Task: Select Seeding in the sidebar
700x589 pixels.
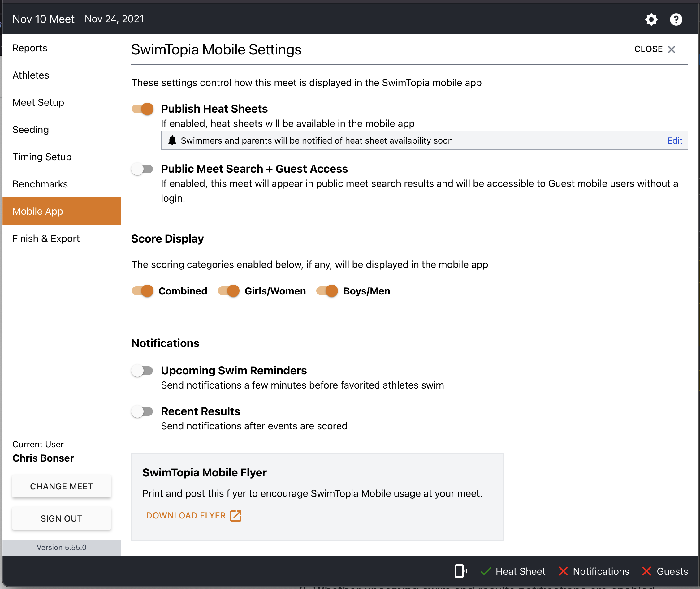Action: pyautogui.click(x=62, y=130)
